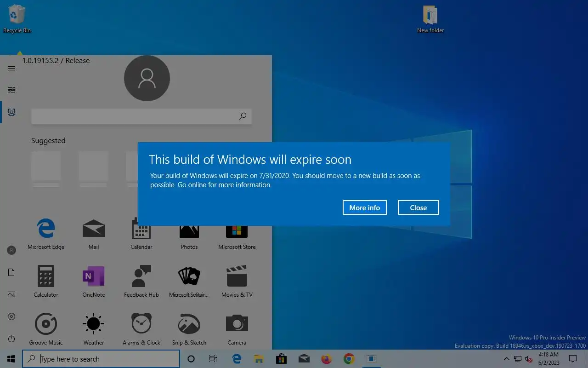Click the magnifier icon in Start search field
Image resolution: width=588 pixels, height=368 pixels.
point(243,116)
